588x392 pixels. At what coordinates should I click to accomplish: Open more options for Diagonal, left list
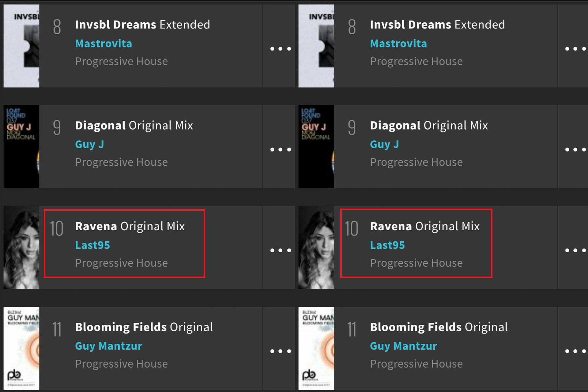280,149
